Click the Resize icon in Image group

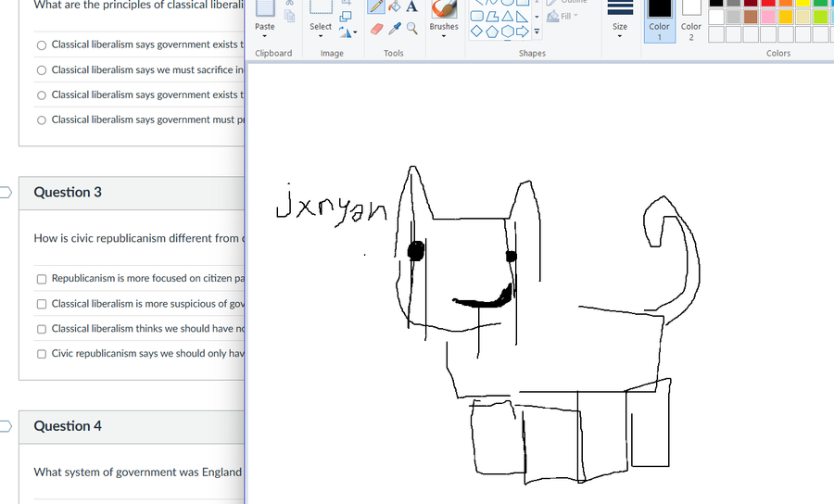tap(346, 17)
